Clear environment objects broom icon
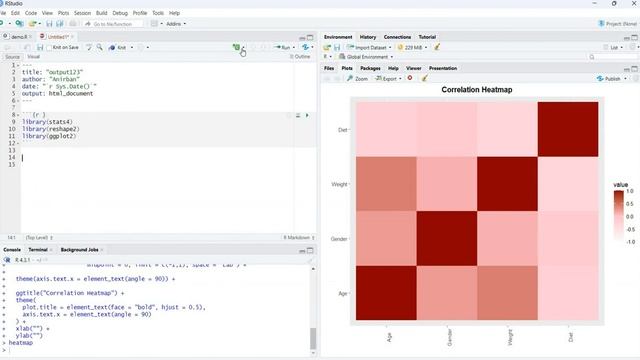This screenshot has height=360, width=640. click(437, 47)
